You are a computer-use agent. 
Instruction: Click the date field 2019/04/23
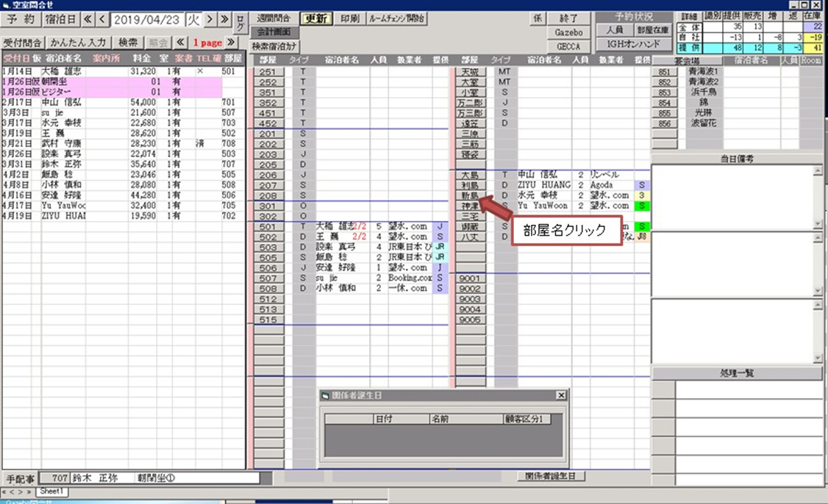(146, 18)
